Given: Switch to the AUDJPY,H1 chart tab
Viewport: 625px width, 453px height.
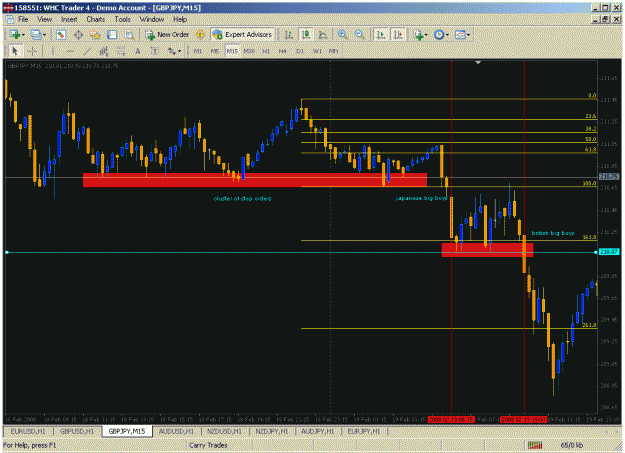Looking at the screenshot, I should 318,431.
